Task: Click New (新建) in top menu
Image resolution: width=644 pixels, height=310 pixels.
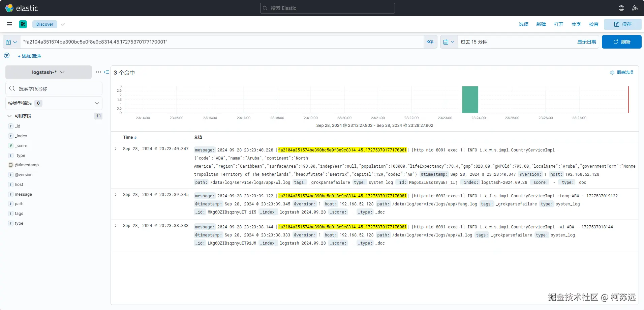Action: pyautogui.click(x=541, y=24)
